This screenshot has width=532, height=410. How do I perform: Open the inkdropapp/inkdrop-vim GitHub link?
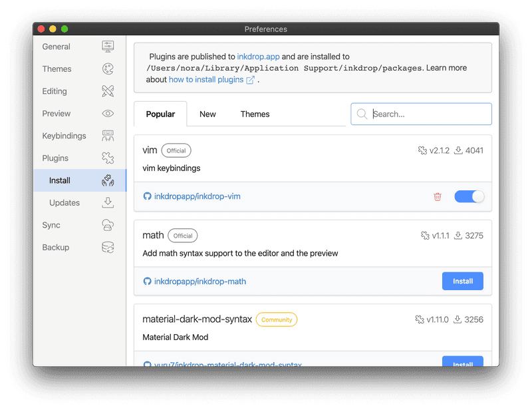(197, 196)
